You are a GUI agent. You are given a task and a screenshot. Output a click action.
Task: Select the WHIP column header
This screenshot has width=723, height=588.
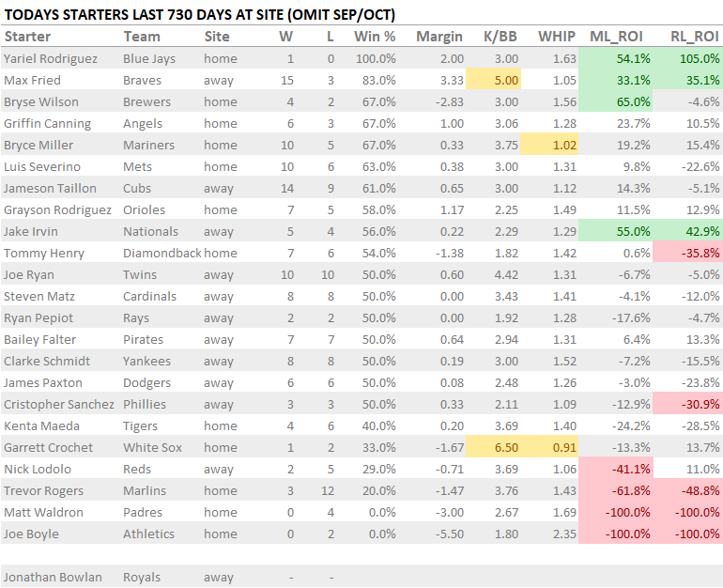click(x=557, y=37)
